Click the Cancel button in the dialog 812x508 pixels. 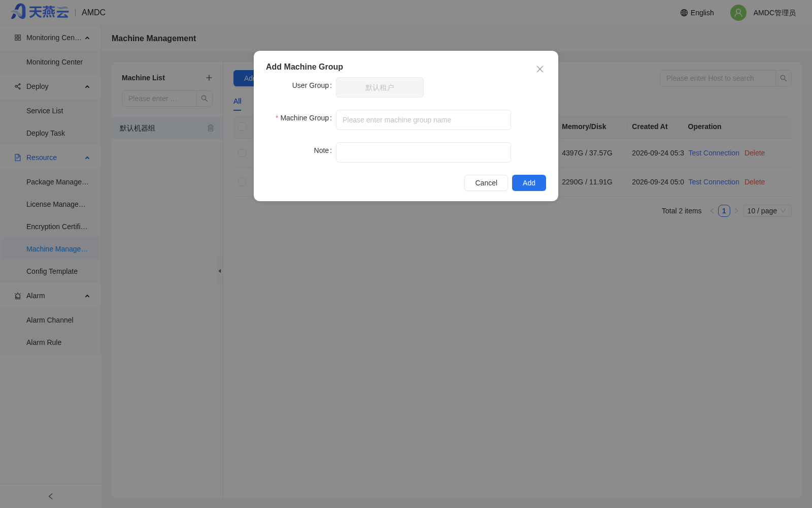click(x=486, y=183)
